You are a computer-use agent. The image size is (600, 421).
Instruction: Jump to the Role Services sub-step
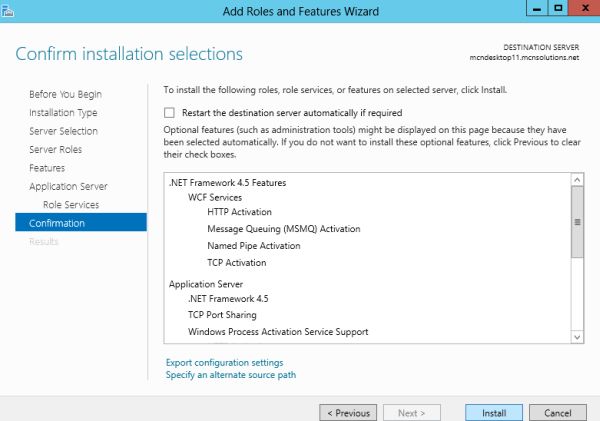tap(70, 204)
